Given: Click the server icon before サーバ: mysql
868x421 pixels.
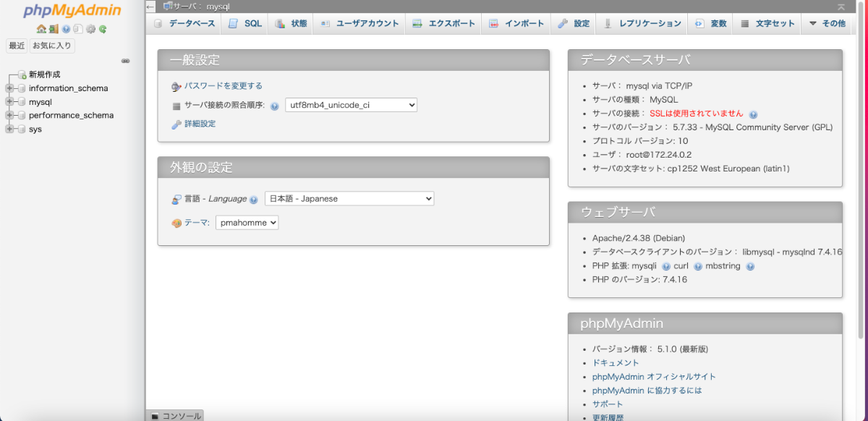Looking at the screenshot, I should tap(167, 6).
